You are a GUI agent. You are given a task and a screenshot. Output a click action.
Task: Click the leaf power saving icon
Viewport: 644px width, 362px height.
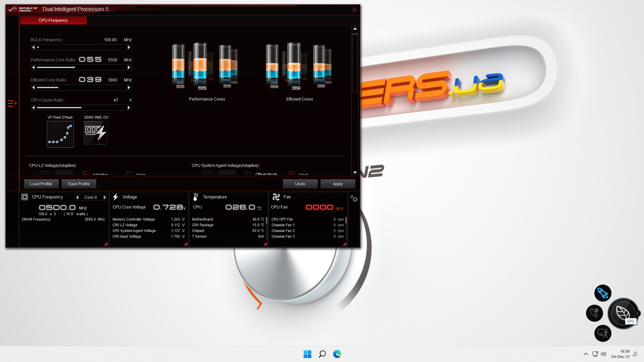pos(594,313)
